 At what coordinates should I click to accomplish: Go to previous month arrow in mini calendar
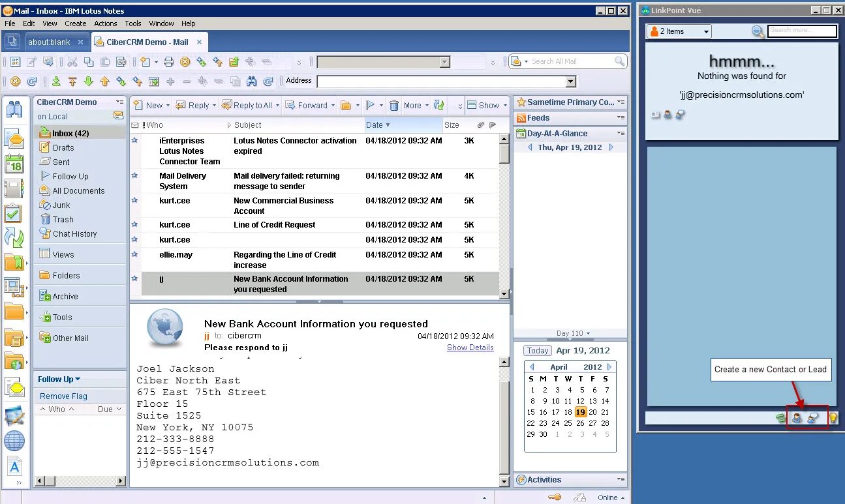click(x=532, y=367)
